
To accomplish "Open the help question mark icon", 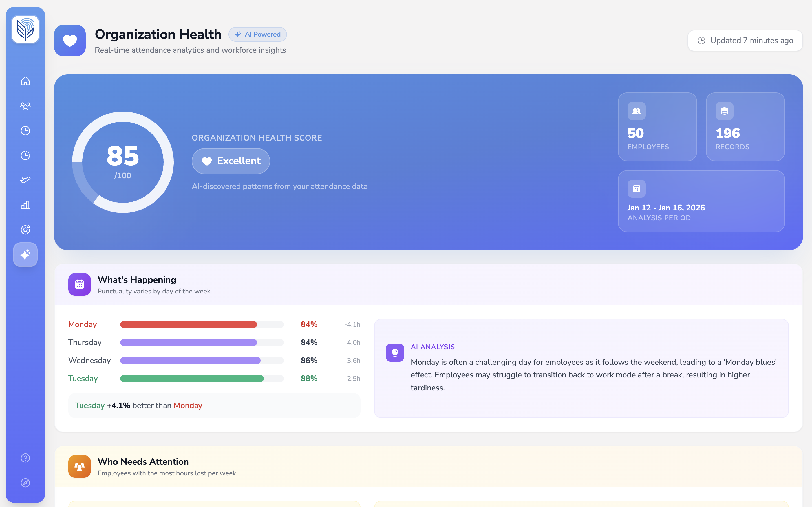I will (25, 458).
